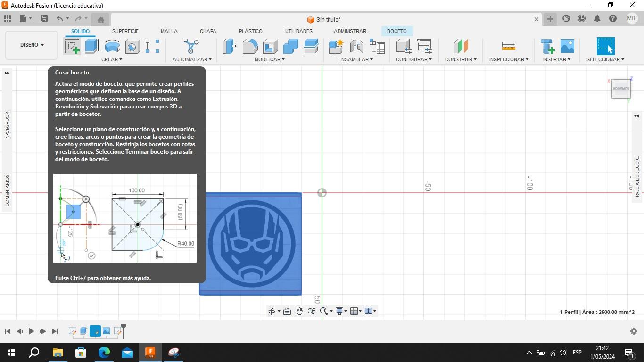Switch to the ADMINISTRAR tab
The width and height of the screenshot is (644, 362).
(x=350, y=31)
